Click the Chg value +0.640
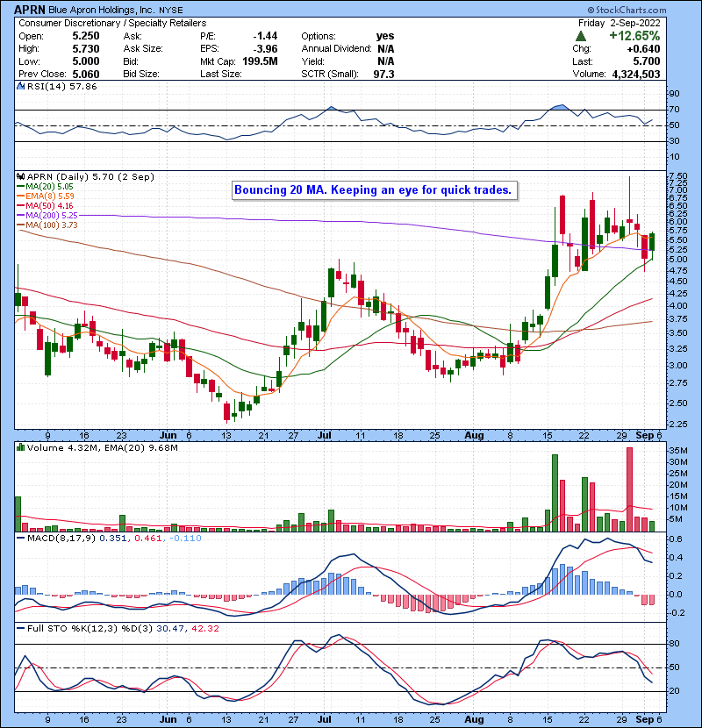Image resolution: width=702 pixels, height=728 pixels. pos(643,49)
